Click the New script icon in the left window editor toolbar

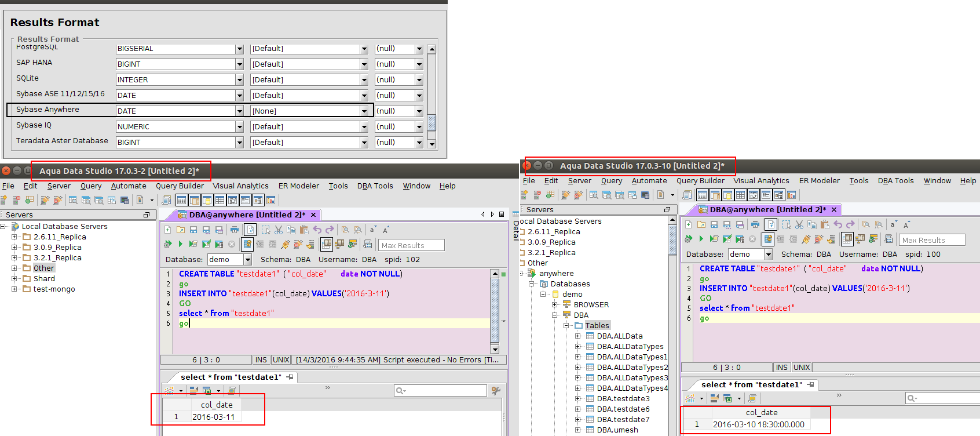pyautogui.click(x=168, y=230)
